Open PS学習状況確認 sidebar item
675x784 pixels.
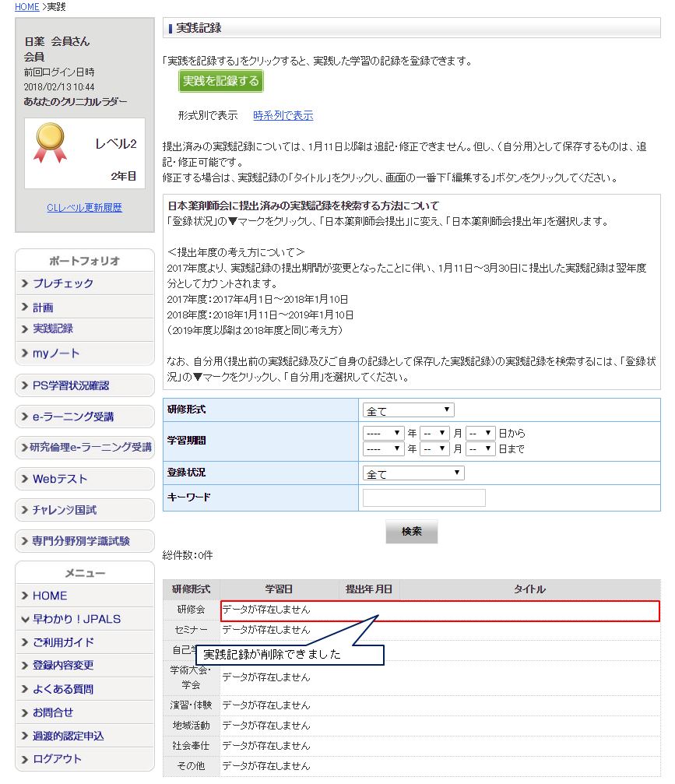tap(85, 385)
